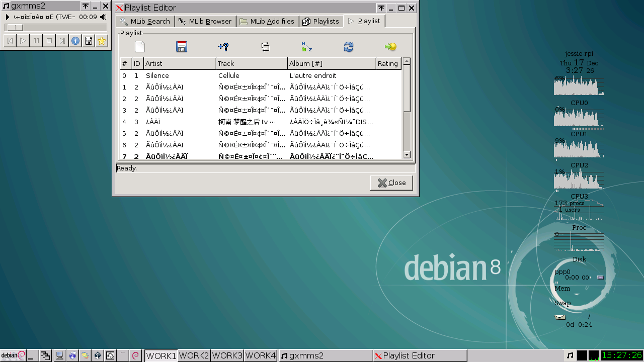Viewport: 644px width, 362px height.
Task: Click the blue refresh arrows playlist icon
Action: 349,47
